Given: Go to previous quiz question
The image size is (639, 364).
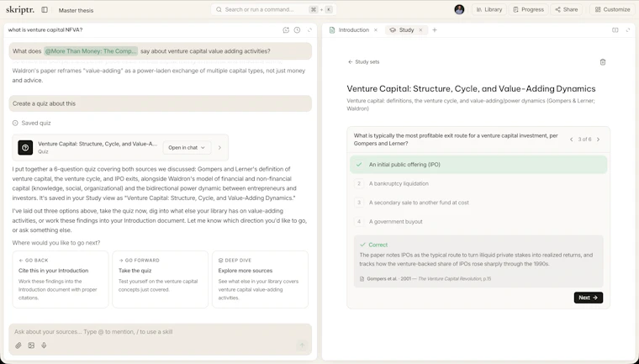Looking at the screenshot, I should (x=572, y=140).
